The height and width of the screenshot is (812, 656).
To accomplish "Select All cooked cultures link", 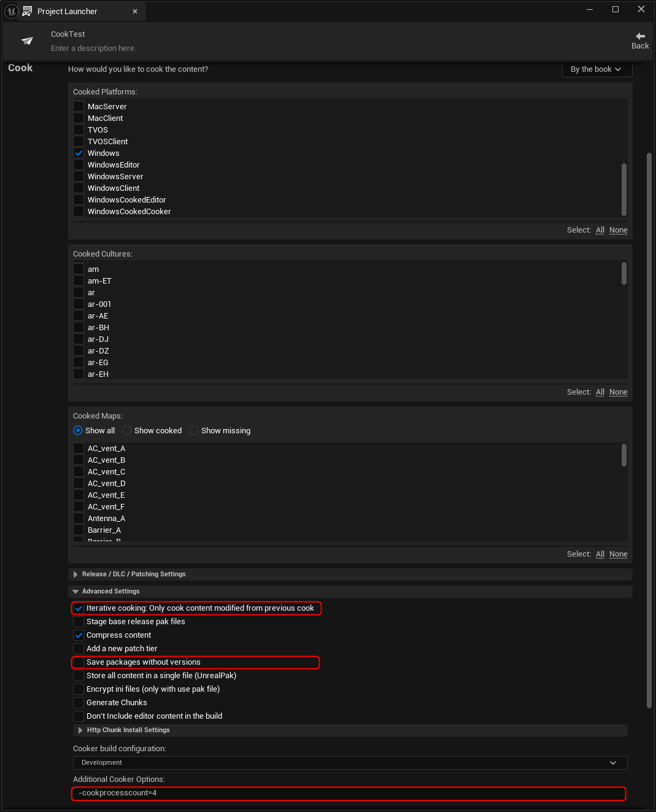I will [x=600, y=392].
